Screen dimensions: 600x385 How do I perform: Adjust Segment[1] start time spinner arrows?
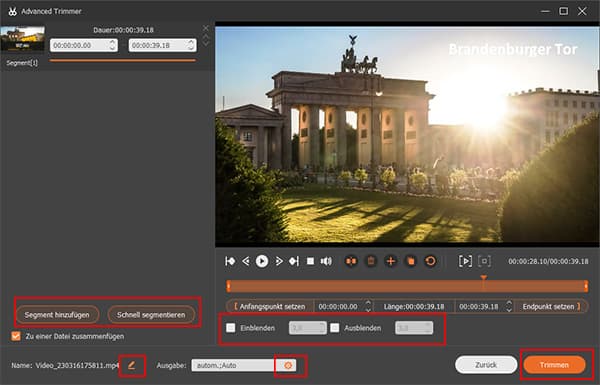(x=112, y=45)
